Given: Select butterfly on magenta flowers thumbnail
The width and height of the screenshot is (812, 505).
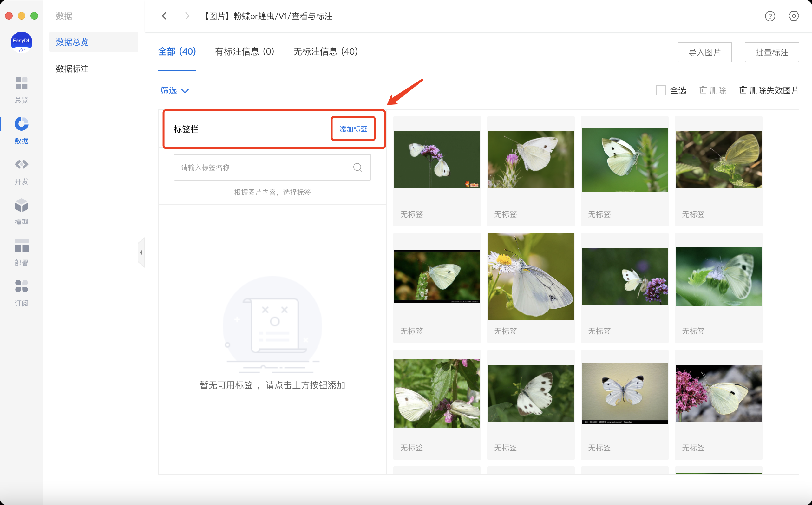Looking at the screenshot, I should (718, 393).
